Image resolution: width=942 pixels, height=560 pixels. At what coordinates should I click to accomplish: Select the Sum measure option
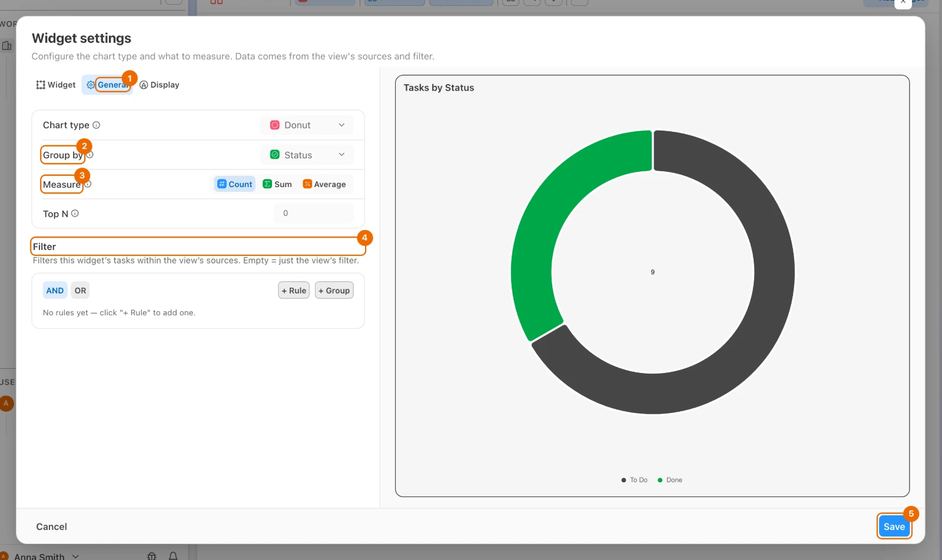pyautogui.click(x=277, y=184)
